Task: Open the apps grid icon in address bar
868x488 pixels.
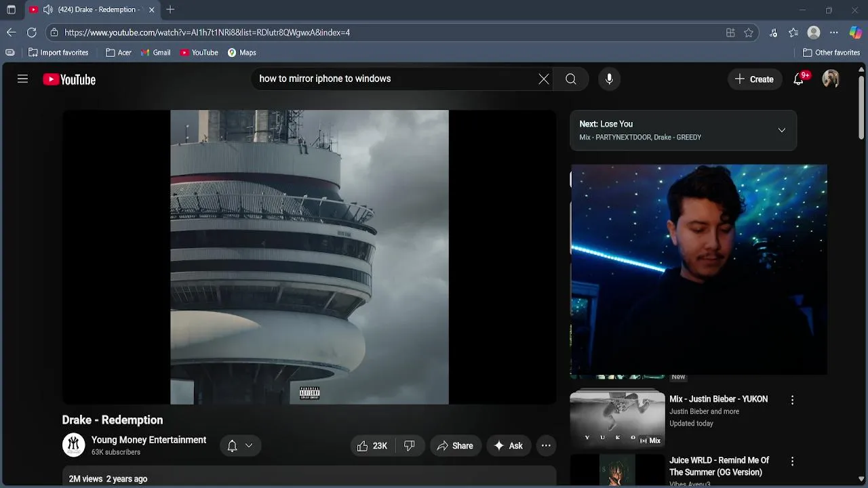Action: pyautogui.click(x=730, y=33)
